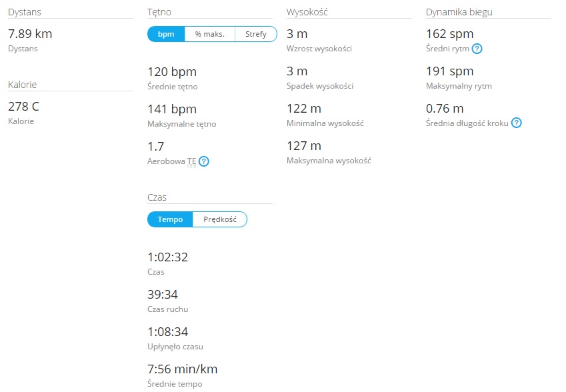Click the 1:02:32 time value
The width and height of the screenshot is (566, 392).
[168, 257]
